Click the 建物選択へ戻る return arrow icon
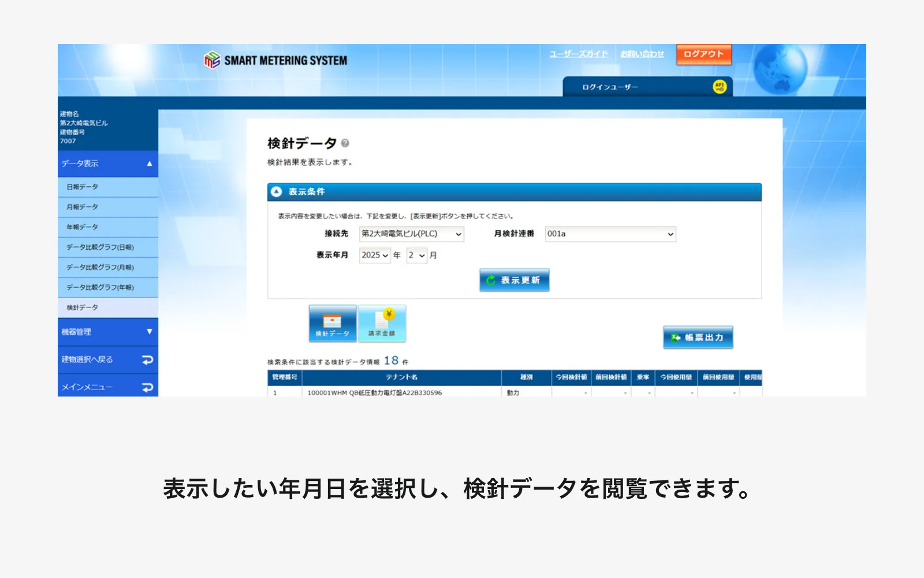Viewport: 924px width, 578px height. pyautogui.click(x=147, y=360)
